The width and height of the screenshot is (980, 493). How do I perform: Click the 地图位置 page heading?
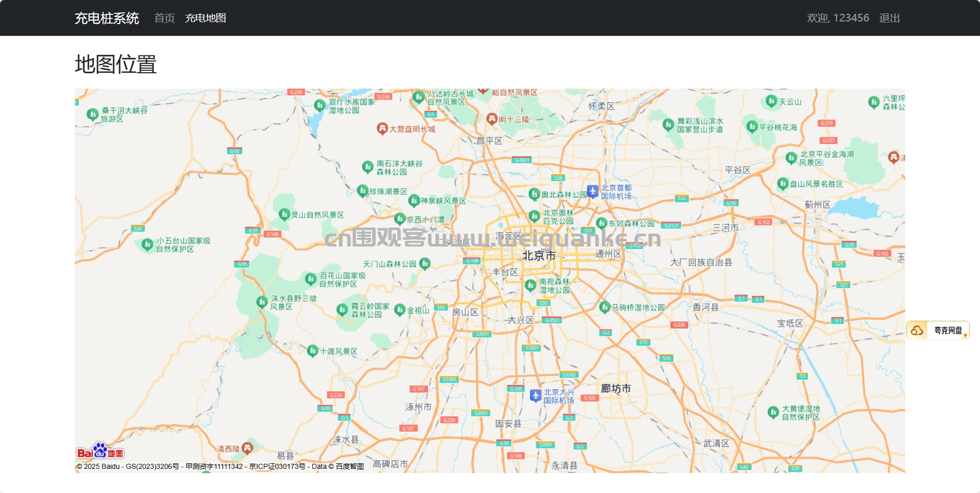116,65
